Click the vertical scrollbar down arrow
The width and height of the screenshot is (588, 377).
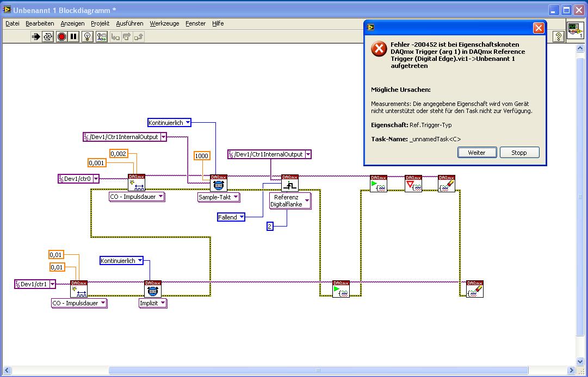click(x=580, y=361)
